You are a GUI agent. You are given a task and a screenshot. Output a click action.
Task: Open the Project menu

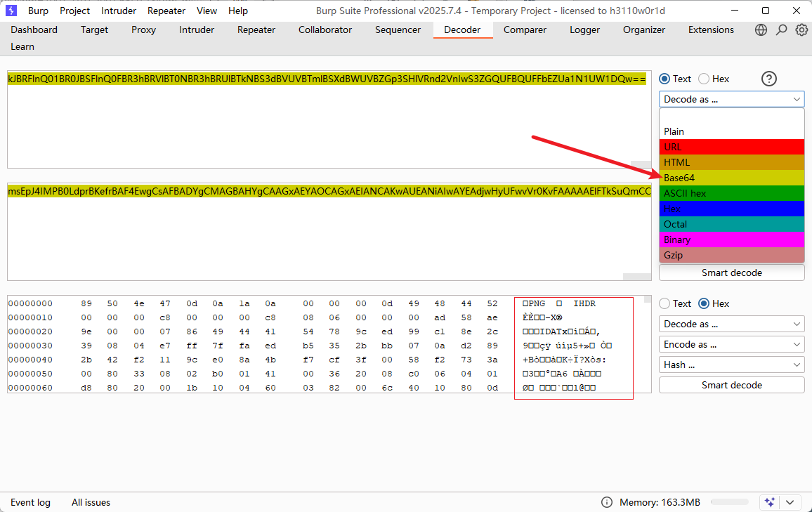pos(74,11)
